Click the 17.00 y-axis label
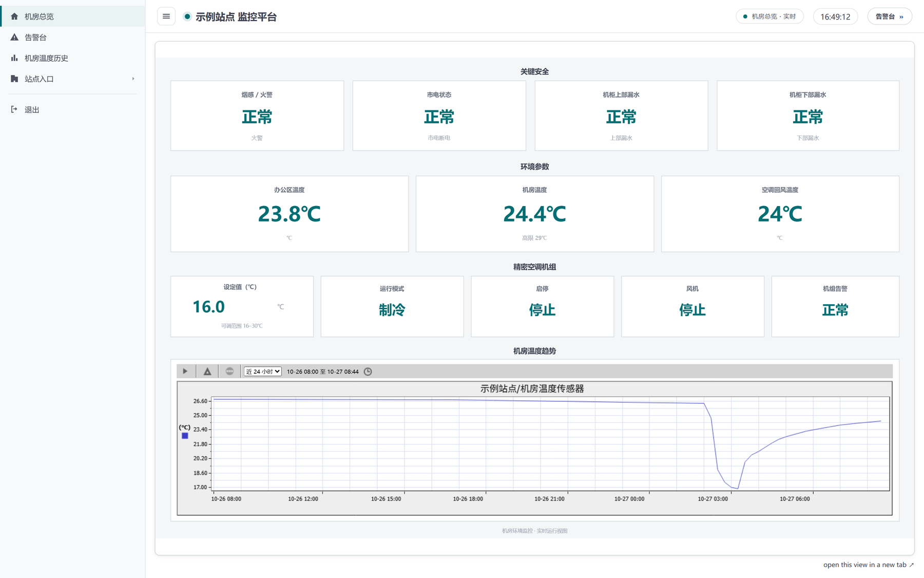This screenshot has width=924, height=578. [200, 487]
